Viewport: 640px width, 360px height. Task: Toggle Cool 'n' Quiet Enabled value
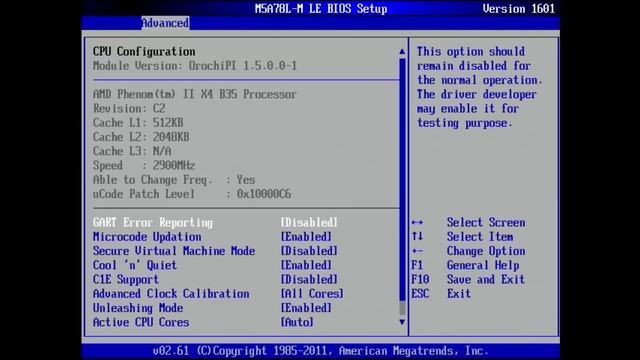(x=306, y=265)
